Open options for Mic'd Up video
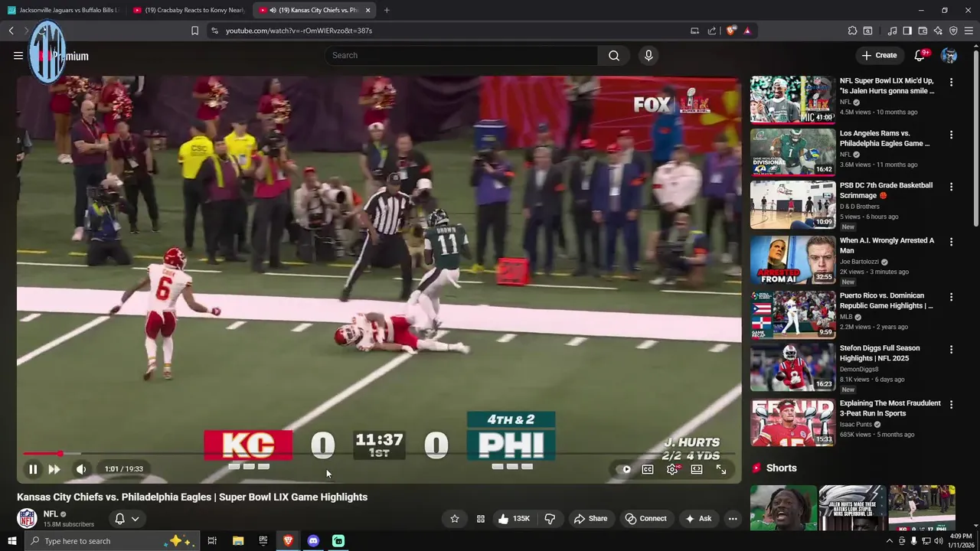The width and height of the screenshot is (980, 551). click(x=951, y=82)
